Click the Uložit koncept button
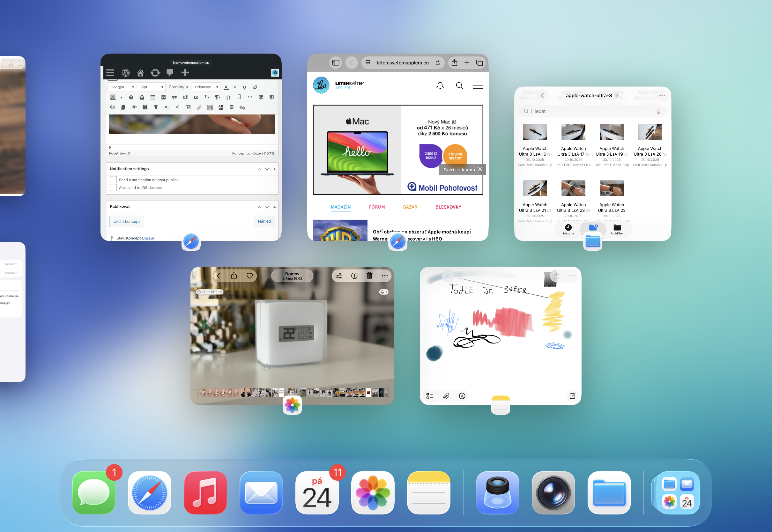 [127, 221]
